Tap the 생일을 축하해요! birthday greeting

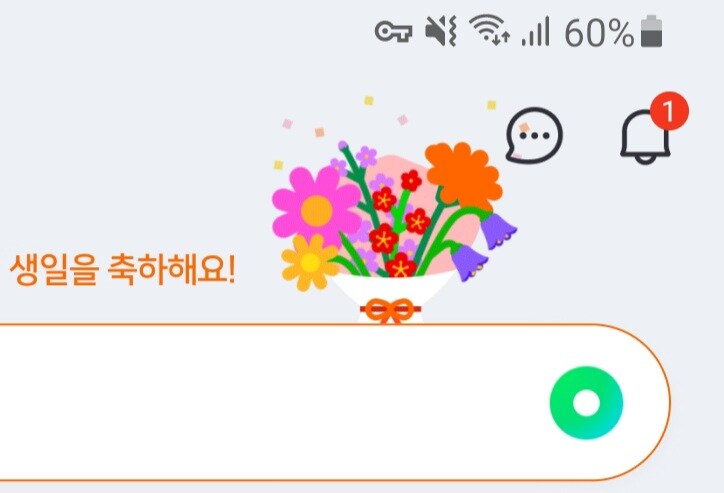[123, 270]
